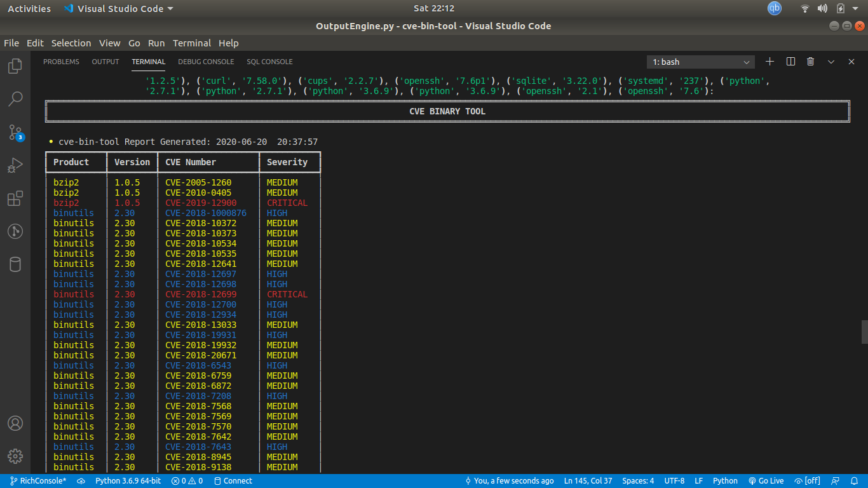Start the server with Go Live
868x488 pixels.
click(x=766, y=481)
